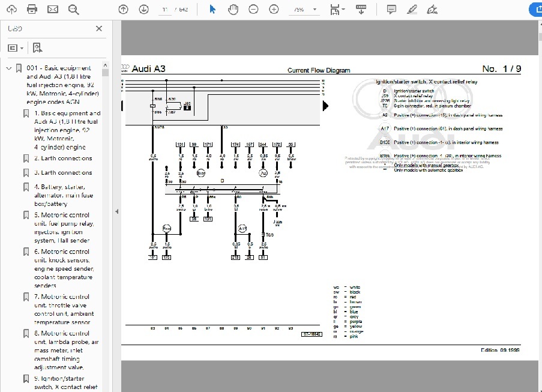Click the scrolling mode keyboard icon
The image size is (542, 392).
coord(361,10)
